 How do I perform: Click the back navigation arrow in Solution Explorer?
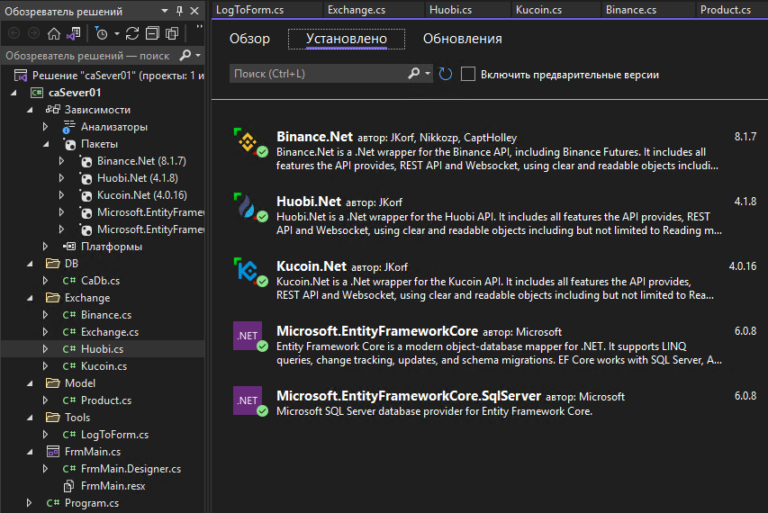[14, 33]
